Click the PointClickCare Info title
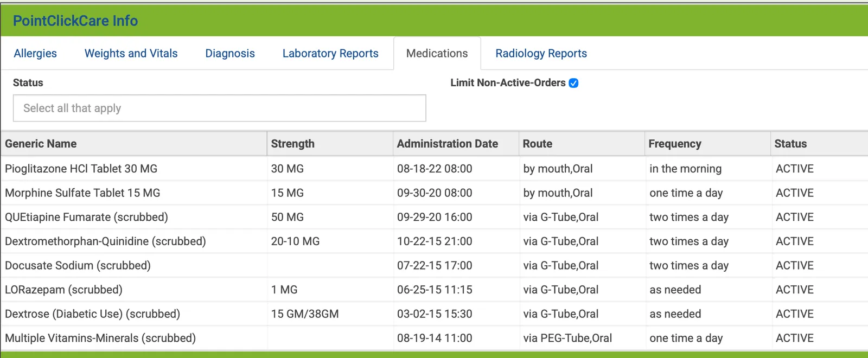This screenshot has height=358, width=868. click(75, 21)
